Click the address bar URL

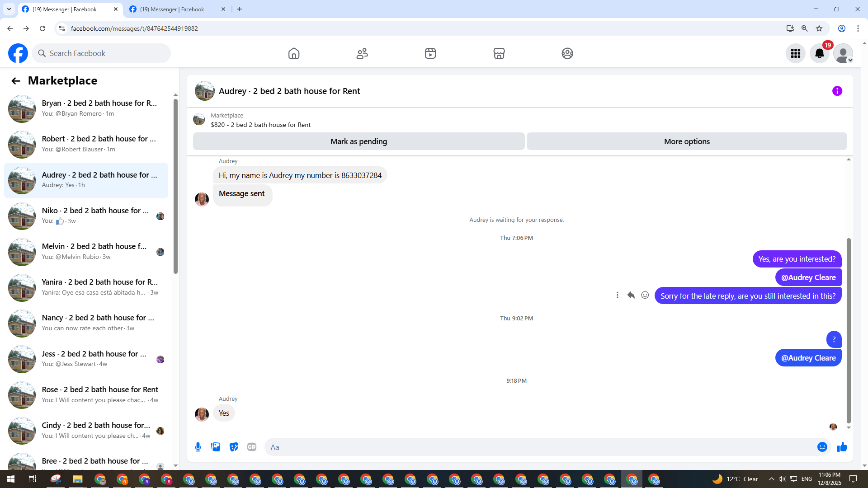click(134, 28)
